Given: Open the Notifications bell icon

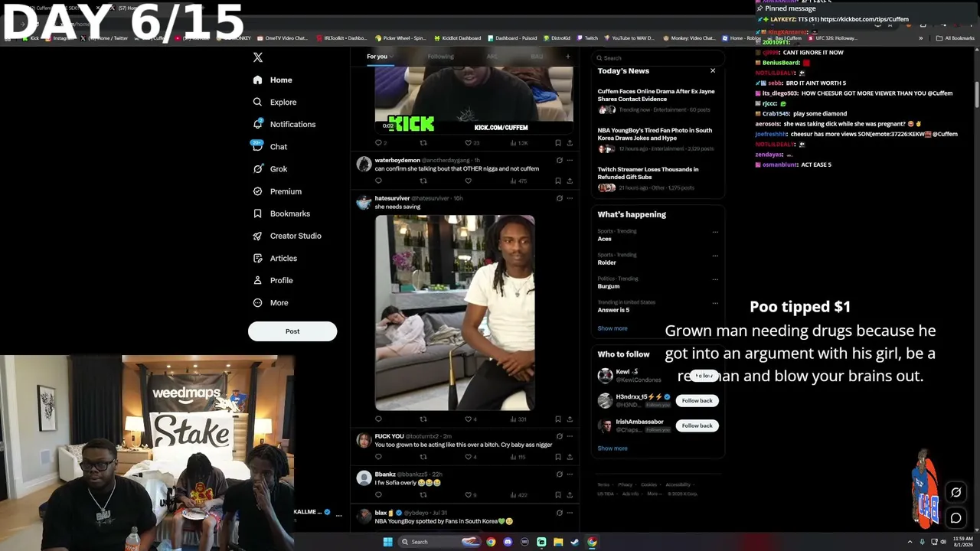Looking at the screenshot, I should [258, 124].
